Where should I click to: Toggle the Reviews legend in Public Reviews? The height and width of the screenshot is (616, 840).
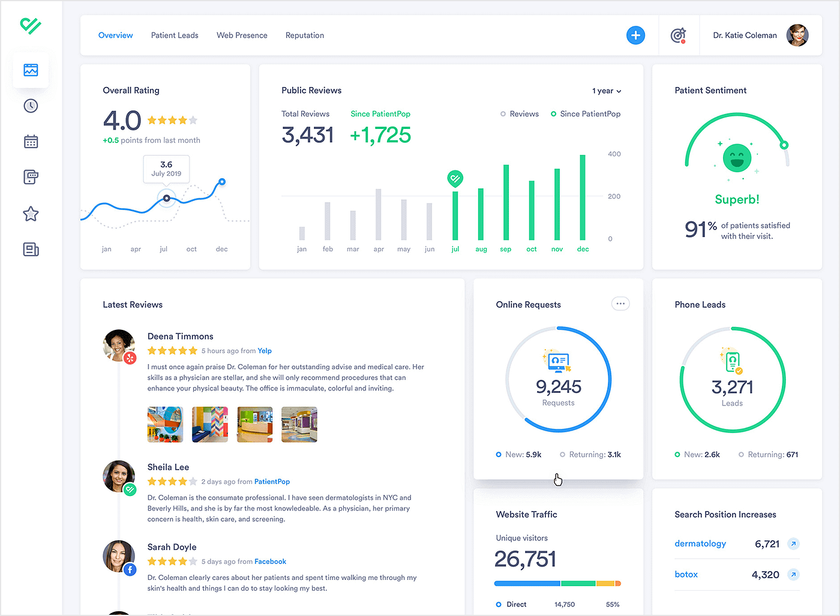(519, 113)
